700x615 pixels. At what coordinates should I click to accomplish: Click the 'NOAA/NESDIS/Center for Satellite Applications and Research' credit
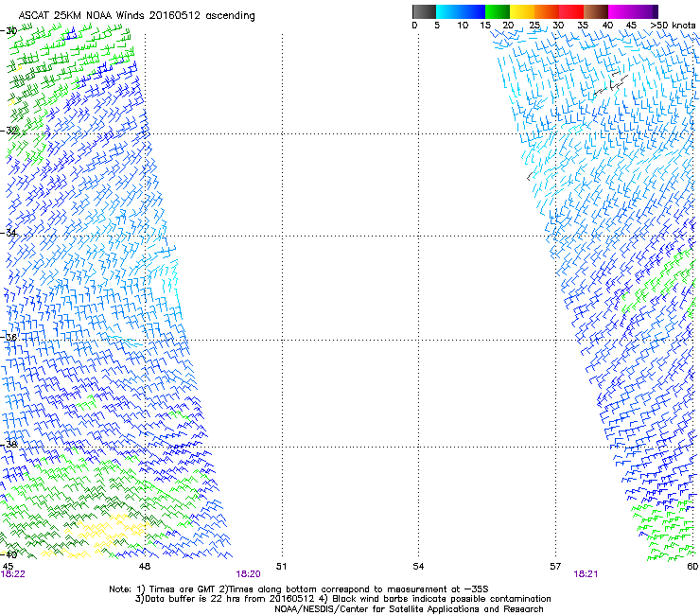point(409,609)
